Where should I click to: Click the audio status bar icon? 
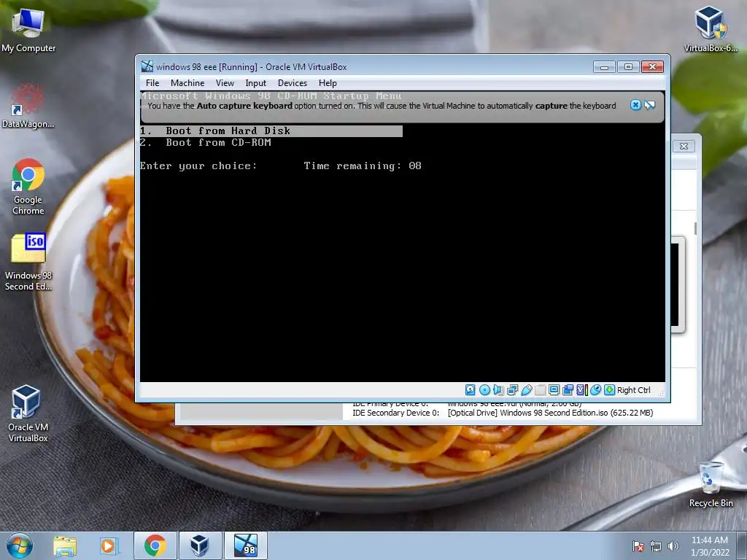click(498, 390)
